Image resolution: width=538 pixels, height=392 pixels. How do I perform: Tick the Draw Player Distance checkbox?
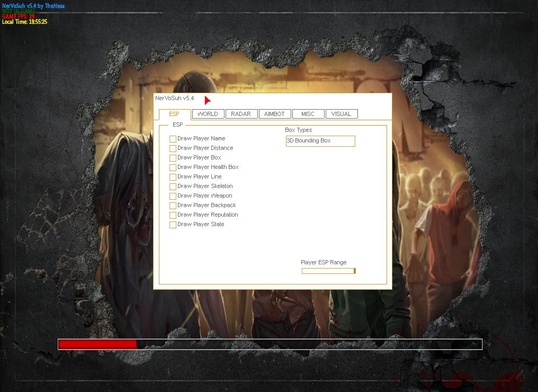point(173,148)
